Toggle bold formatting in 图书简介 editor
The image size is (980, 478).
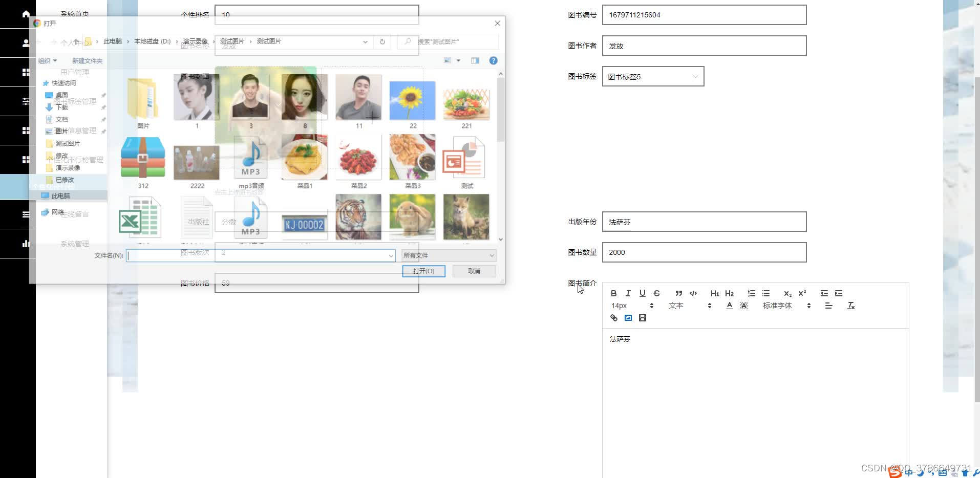[613, 293]
